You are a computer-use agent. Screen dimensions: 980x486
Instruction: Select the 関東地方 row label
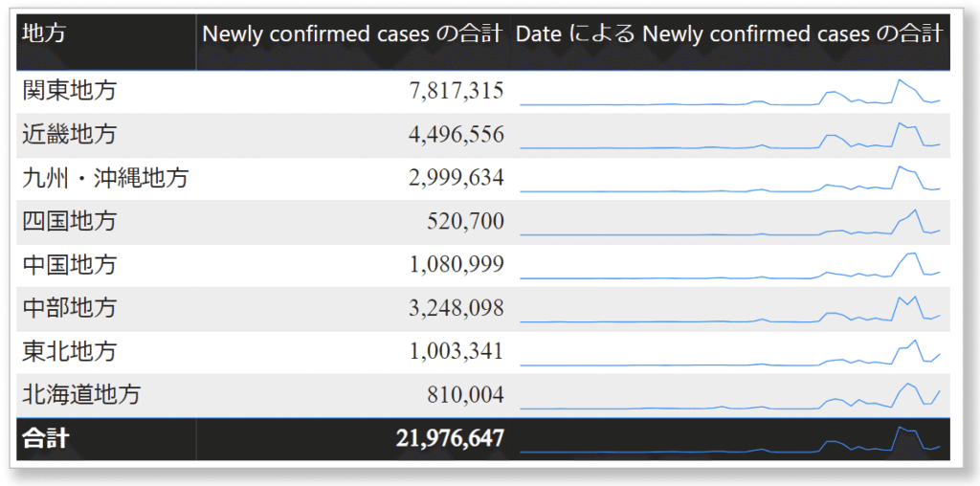click(69, 91)
